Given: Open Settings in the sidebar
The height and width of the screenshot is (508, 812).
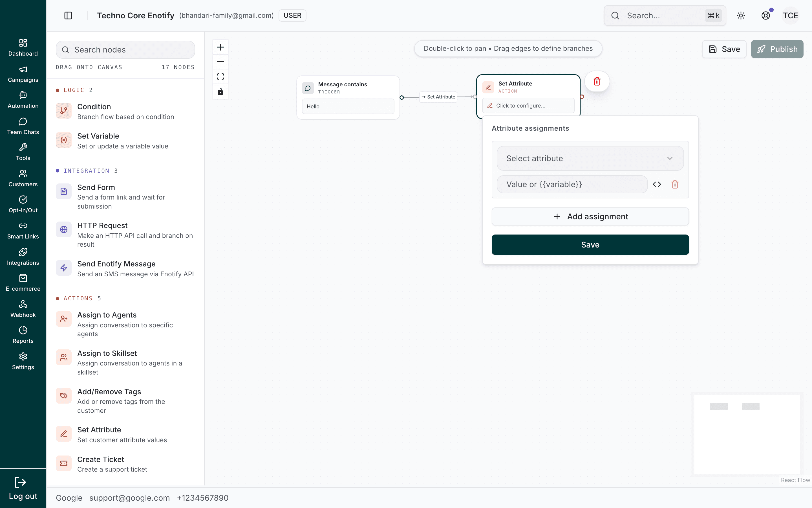Looking at the screenshot, I should click(x=23, y=361).
